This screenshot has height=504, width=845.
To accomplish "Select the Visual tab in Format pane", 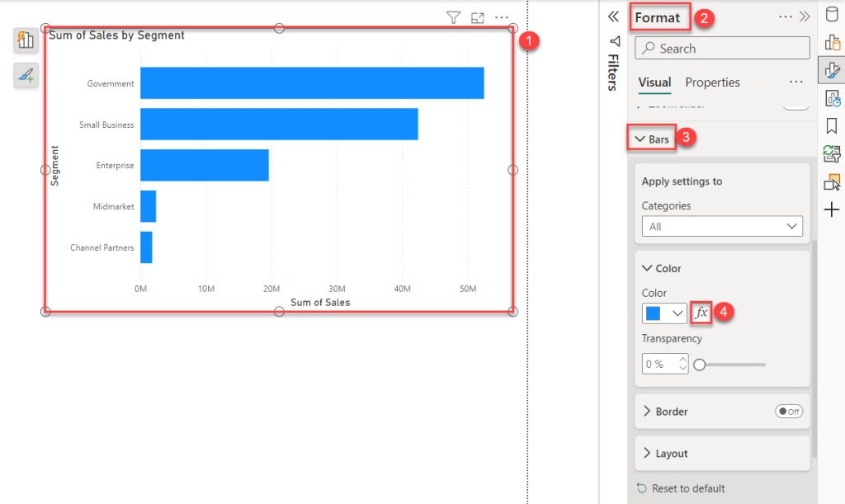I will pos(654,82).
